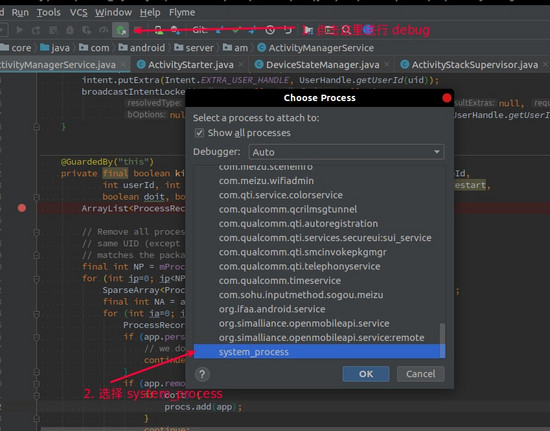Viewport: 550px width, 431px height.
Task: Click the Git revert arrow icon
Action: click(288, 30)
